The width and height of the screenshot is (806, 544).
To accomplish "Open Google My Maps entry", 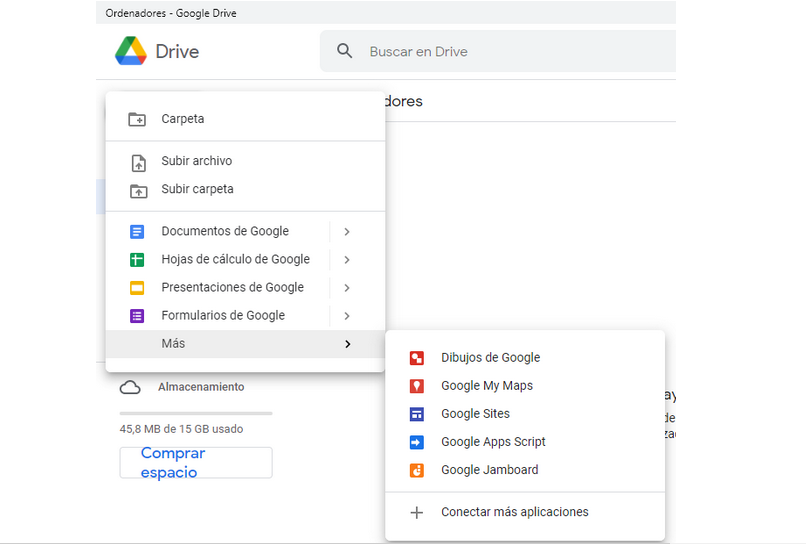I will pyautogui.click(x=525, y=386).
